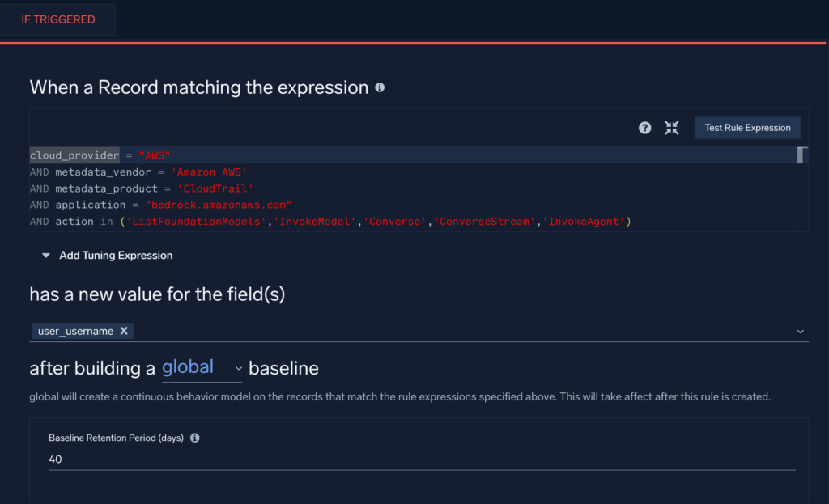Click the Baseline Retention Period info icon
Screen dimensions: 829x504
pyautogui.click(x=195, y=438)
